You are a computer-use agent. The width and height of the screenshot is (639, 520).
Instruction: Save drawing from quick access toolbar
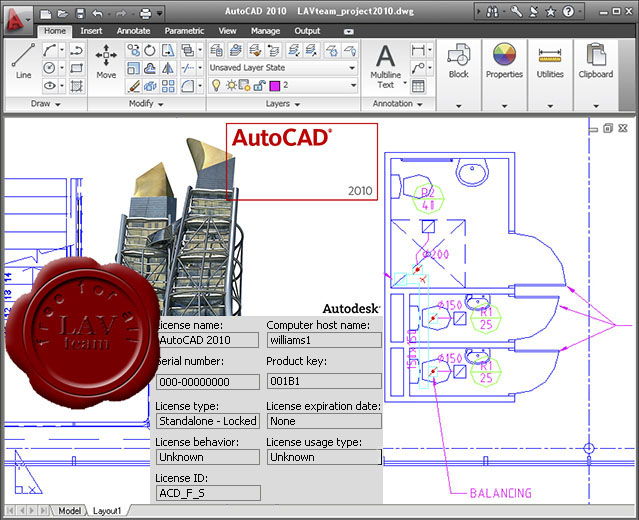click(x=80, y=14)
